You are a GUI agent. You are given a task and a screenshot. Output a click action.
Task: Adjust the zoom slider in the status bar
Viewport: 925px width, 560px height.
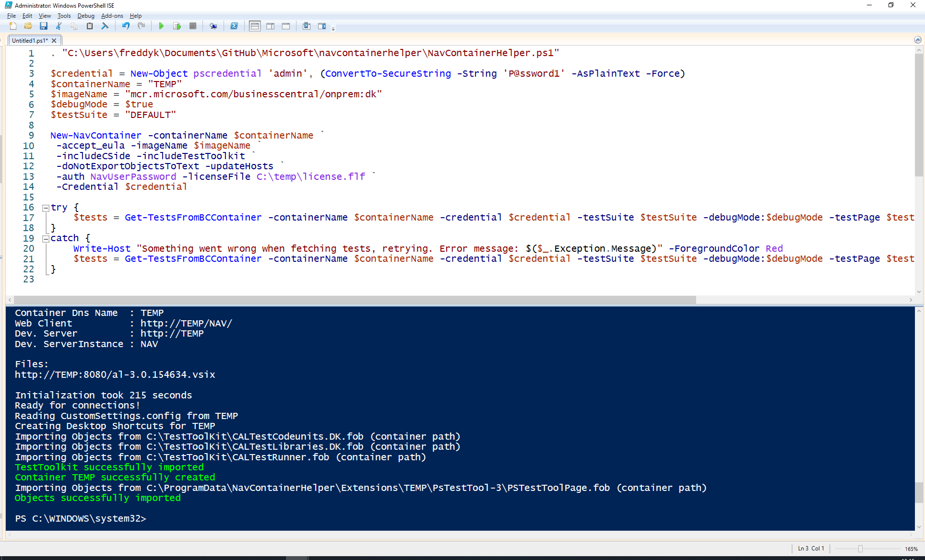tap(860, 549)
